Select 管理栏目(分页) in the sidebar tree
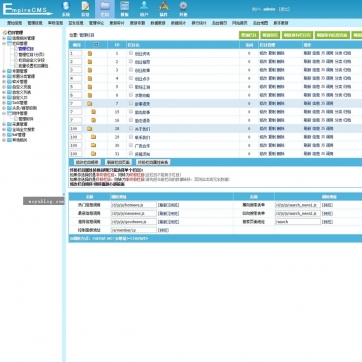Viewport: 362px width, 362px height. click(31, 54)
